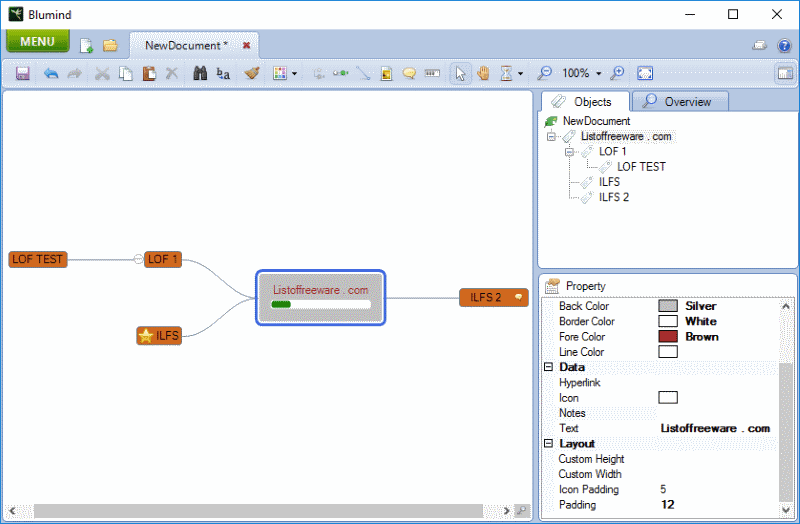
Task: Click the Add Icon picture toolbar button
Action: [x=386, y=74]
